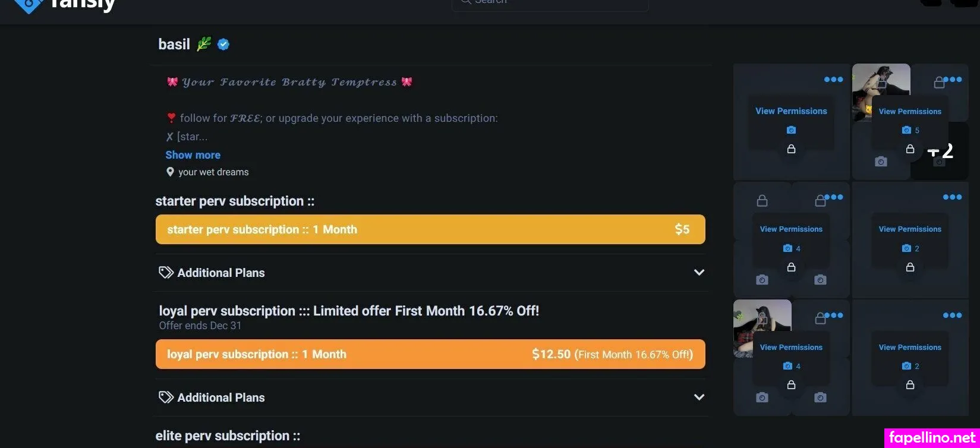Click the lock icon on the first media tile

click(x=791, y=149)
